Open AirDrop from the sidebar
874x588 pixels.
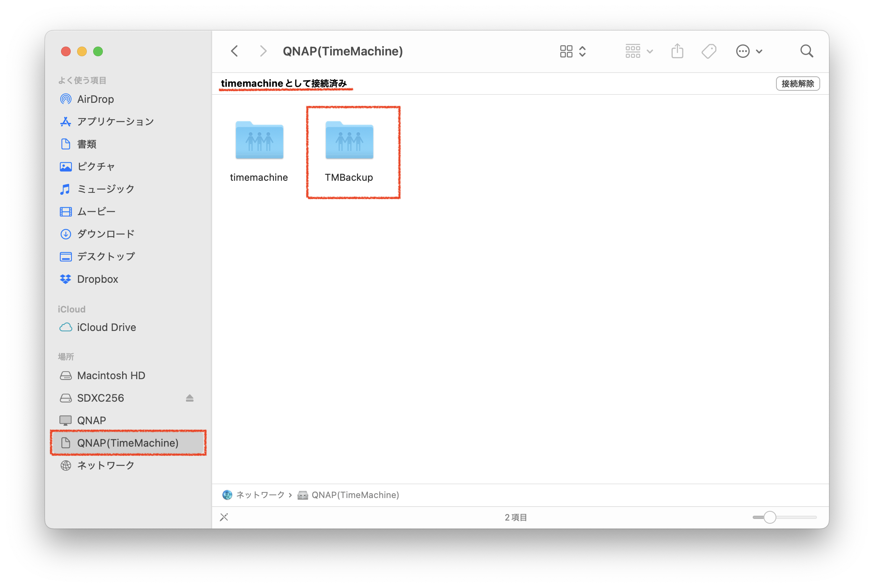tap(95, 99)
